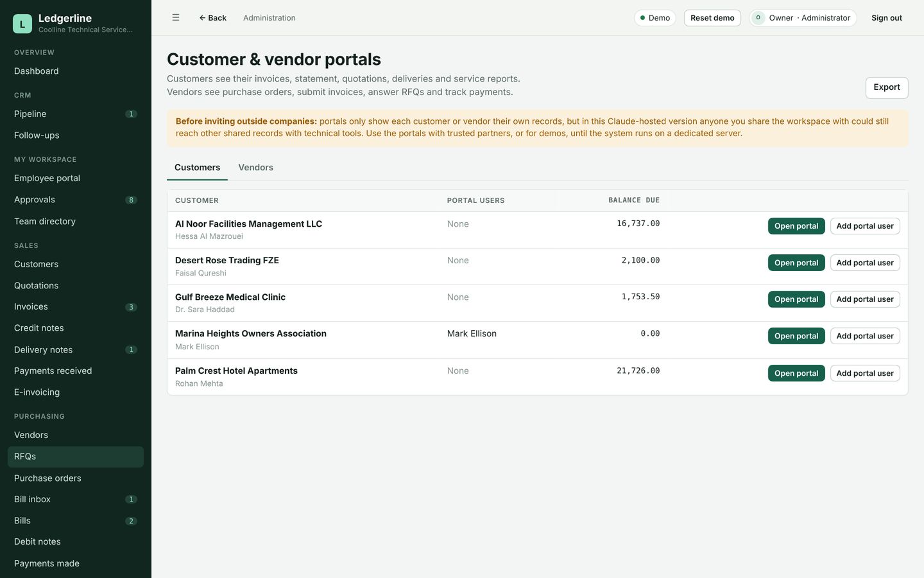Open portal for Palm Crest Hotel Apartments
The width and height of the screenshot is (924, 578).
796,373
